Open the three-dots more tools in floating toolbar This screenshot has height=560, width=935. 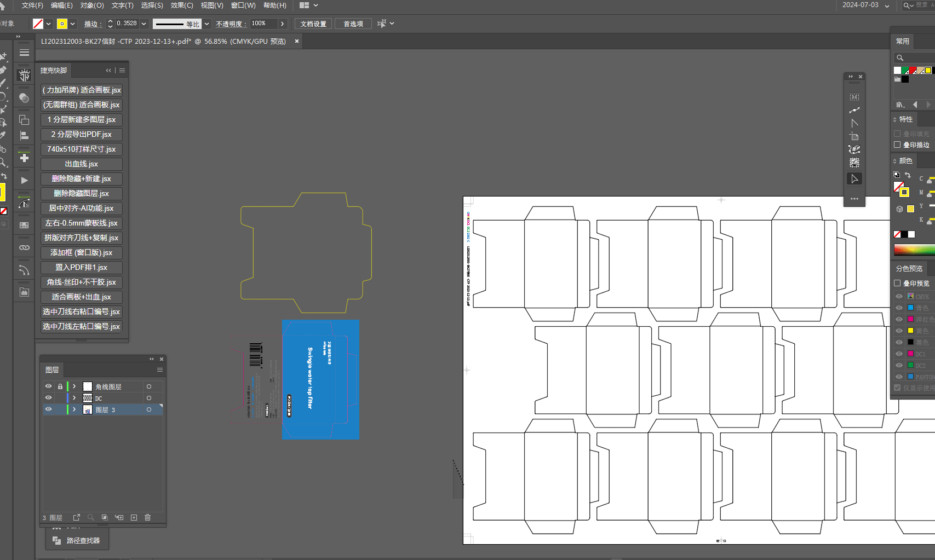(x=854, y=199)
